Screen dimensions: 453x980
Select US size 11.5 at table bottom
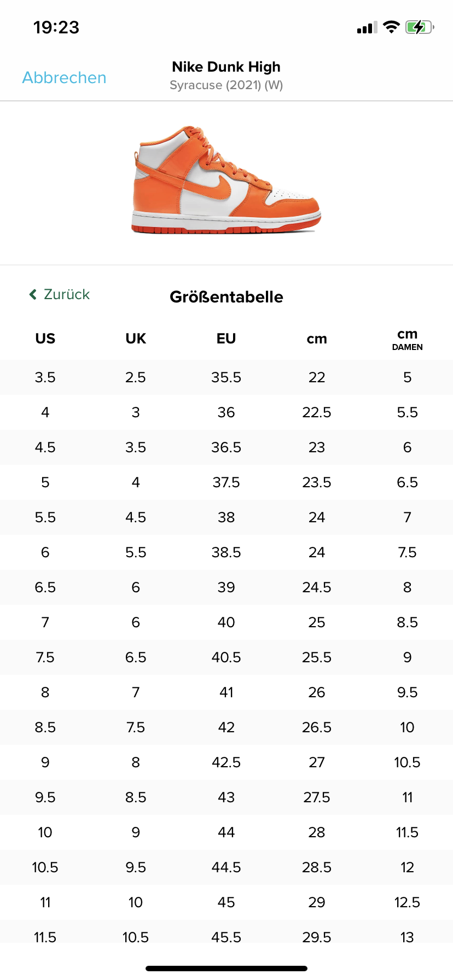45,937
